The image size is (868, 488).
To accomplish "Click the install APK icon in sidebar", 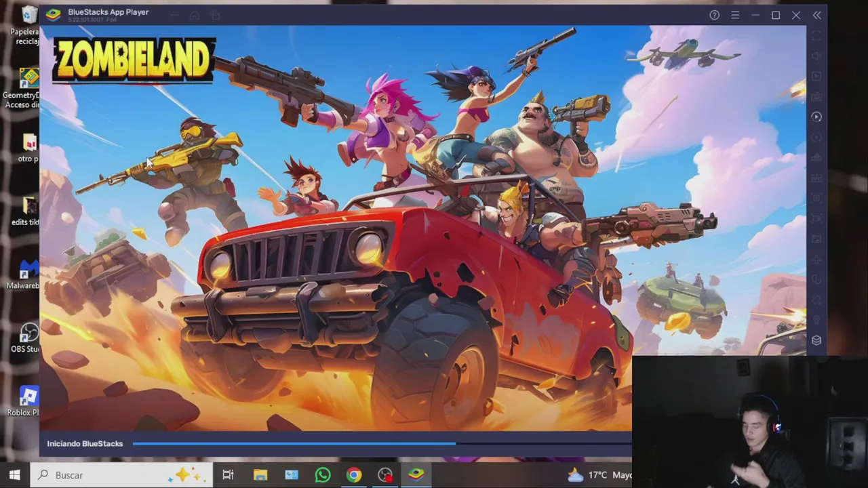I will point(816,178).
